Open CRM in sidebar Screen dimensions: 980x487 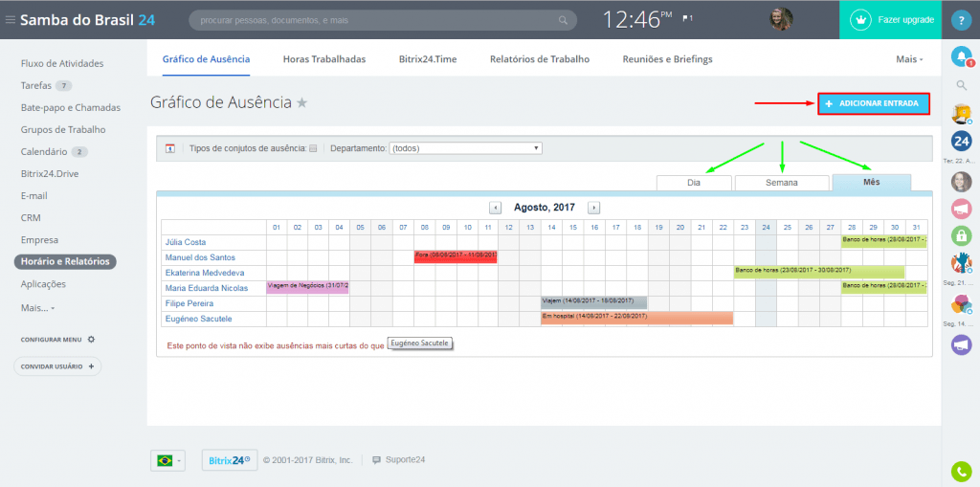[x=32, y=217]
